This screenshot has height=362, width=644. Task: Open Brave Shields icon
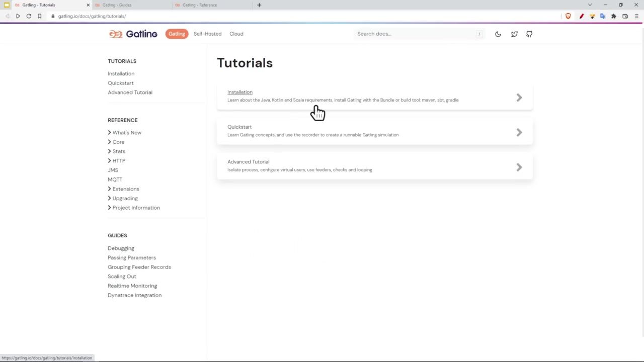(568, 16)
